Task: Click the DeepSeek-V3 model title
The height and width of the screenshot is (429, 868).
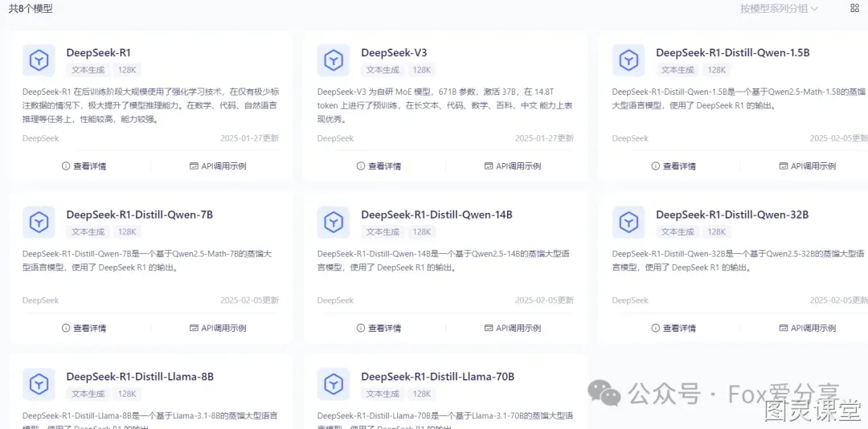Action: pos(394,53)
